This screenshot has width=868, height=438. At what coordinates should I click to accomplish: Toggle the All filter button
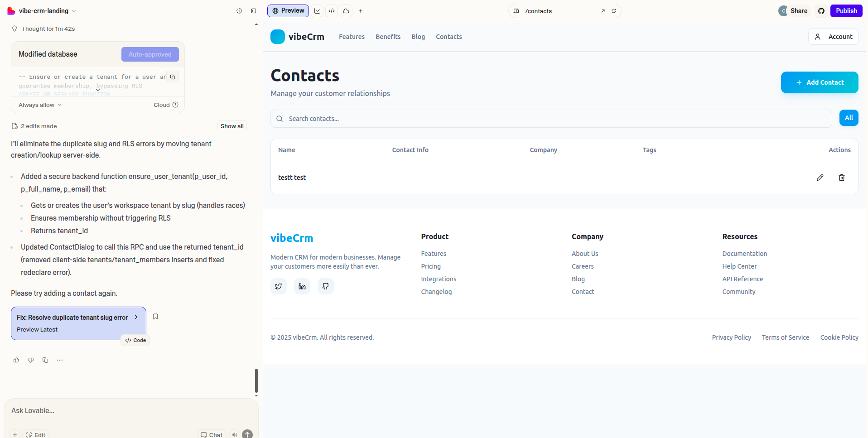(x=849, y=118)
